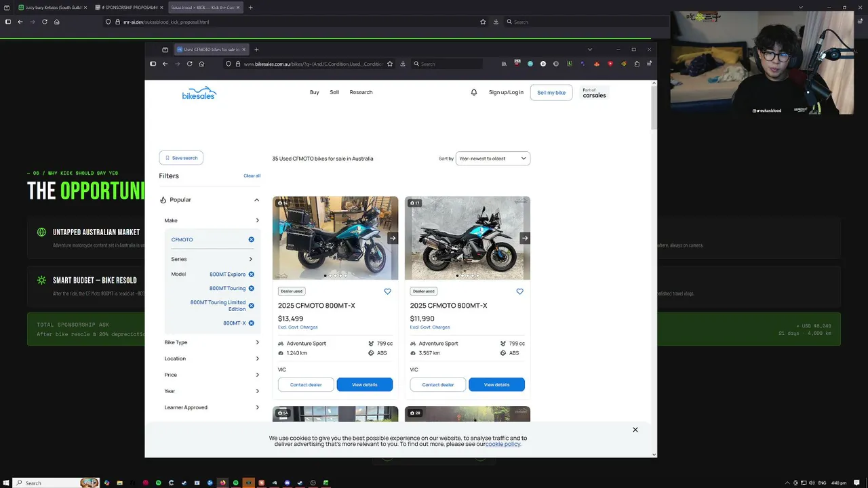Bookmark star in the background browser window

click(483, 22)
